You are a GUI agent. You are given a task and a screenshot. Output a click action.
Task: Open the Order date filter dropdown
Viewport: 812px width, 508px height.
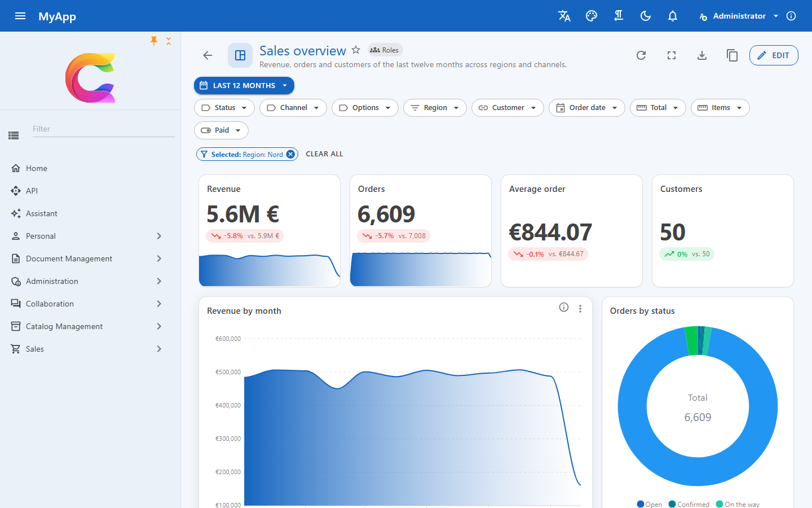coord(587,108)
